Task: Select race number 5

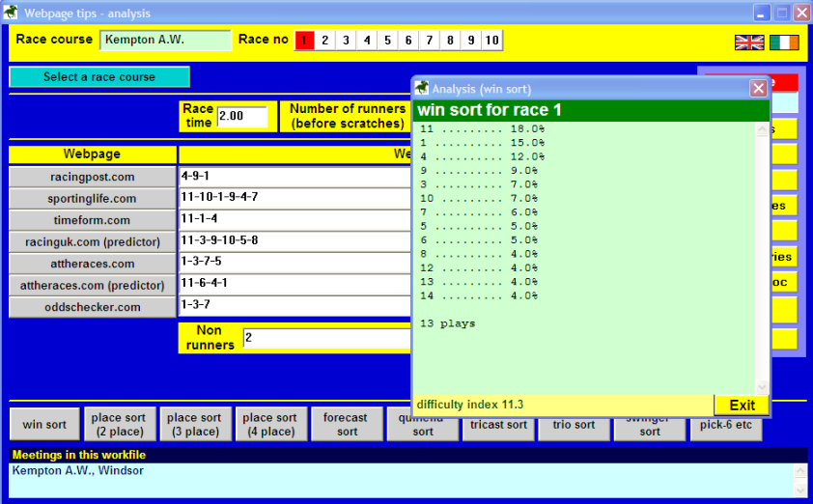Action: [x=387, y=41]
